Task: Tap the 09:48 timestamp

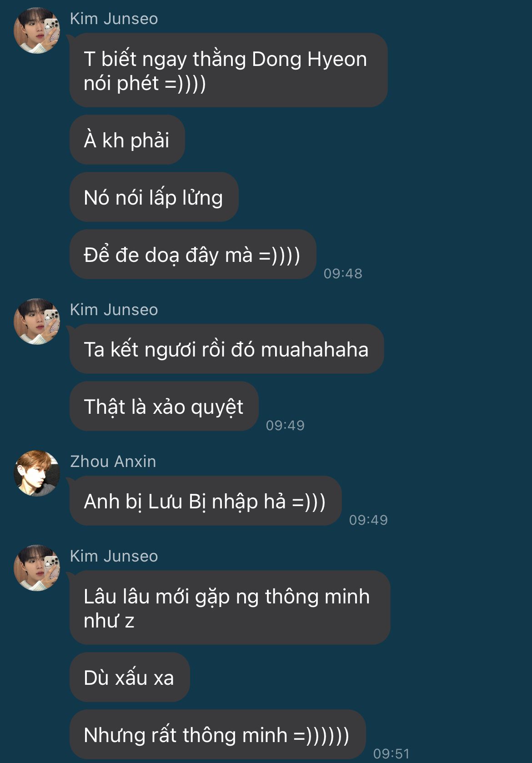Action: pos(343,273)
